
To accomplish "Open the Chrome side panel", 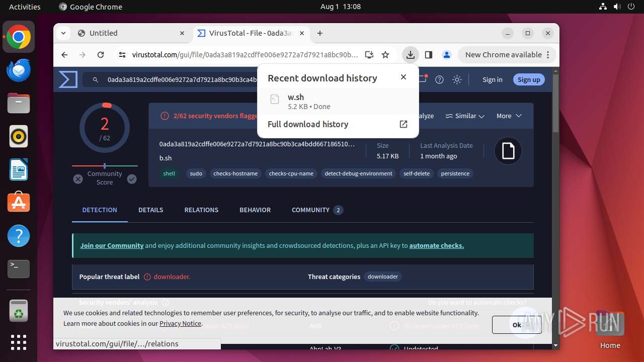I will [x=429, y=55].
